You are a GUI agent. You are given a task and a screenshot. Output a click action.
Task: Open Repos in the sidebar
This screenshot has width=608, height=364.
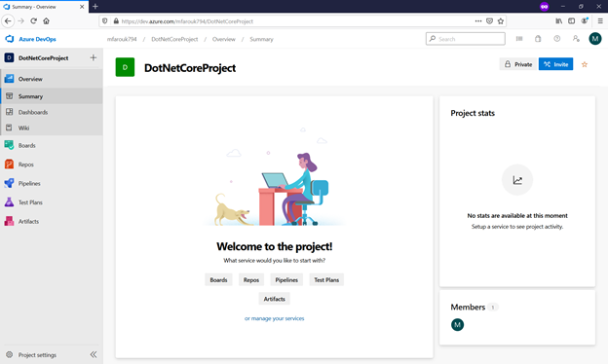click(52, 164)
